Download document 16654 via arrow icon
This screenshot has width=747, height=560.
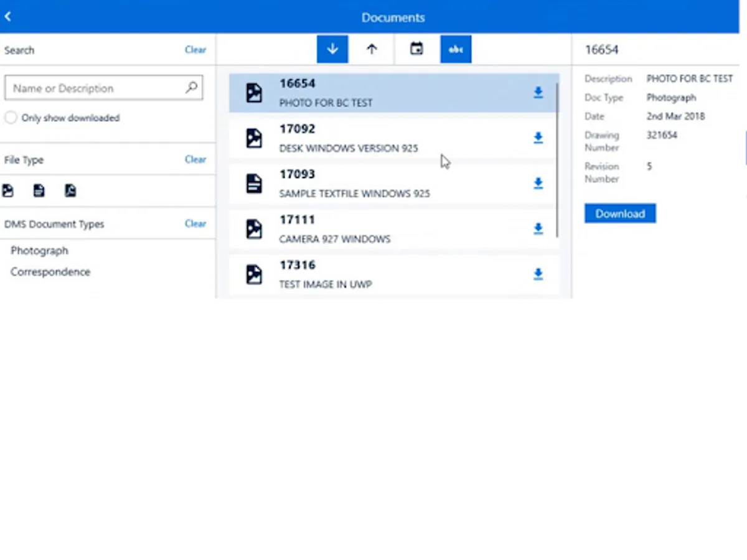[538, 93]
